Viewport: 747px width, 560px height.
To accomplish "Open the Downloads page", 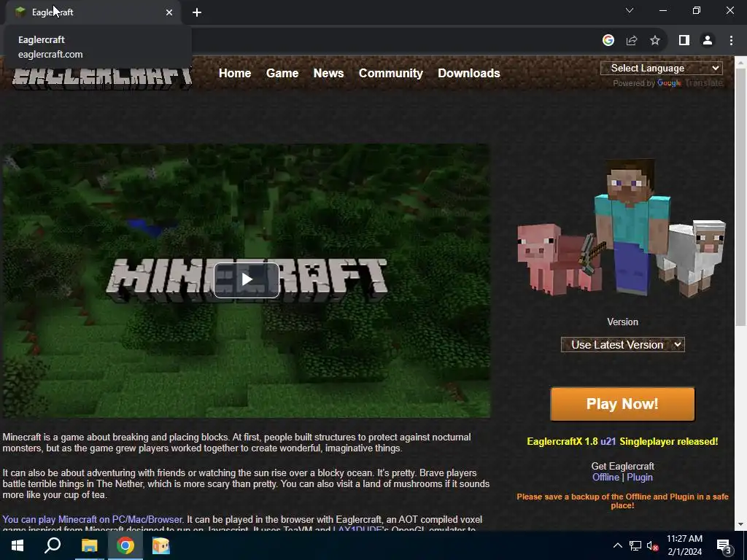I will (x=469, y=73).
